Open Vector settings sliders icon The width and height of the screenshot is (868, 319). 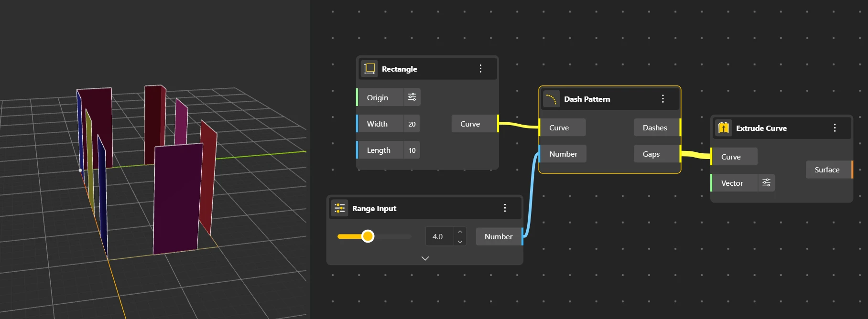[766, 183]
